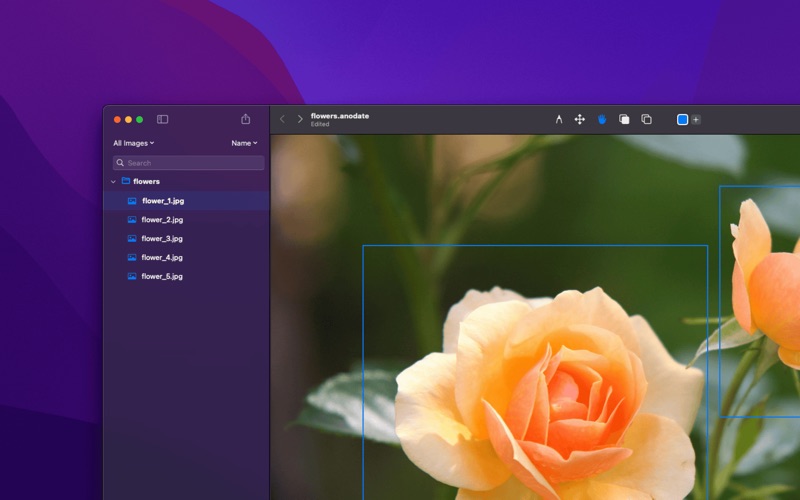
Task: Collapse the flowers folder
Action: coord(113,182)
